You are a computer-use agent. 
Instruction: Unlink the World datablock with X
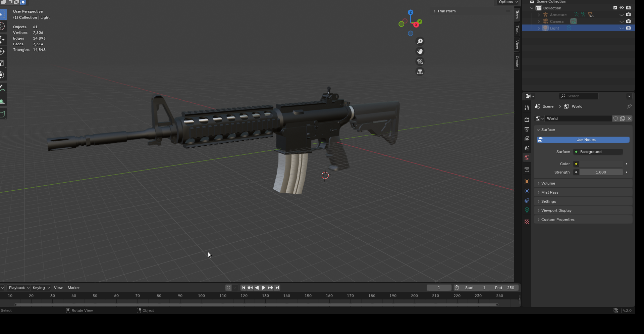[x=629, y=118]
